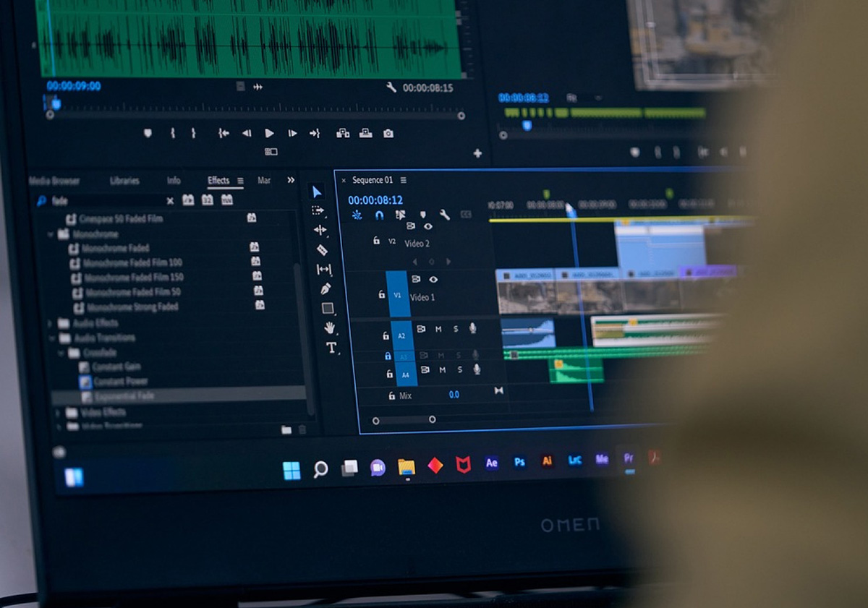Toggle timeline Snap magnet icon
The width and height of the screenshot is (868, 608).
(x=378, y=215)
